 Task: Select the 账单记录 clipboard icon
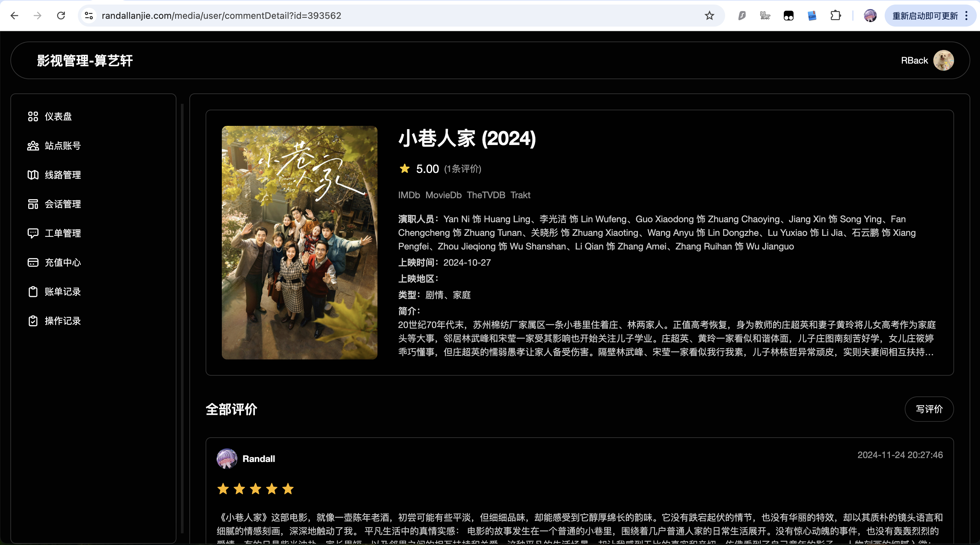coord(33,292)
